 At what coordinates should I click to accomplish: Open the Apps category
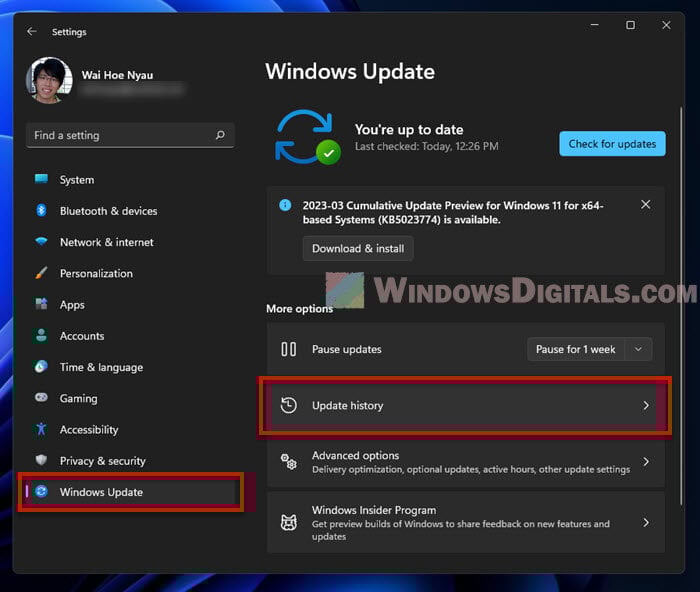point(130,304)
